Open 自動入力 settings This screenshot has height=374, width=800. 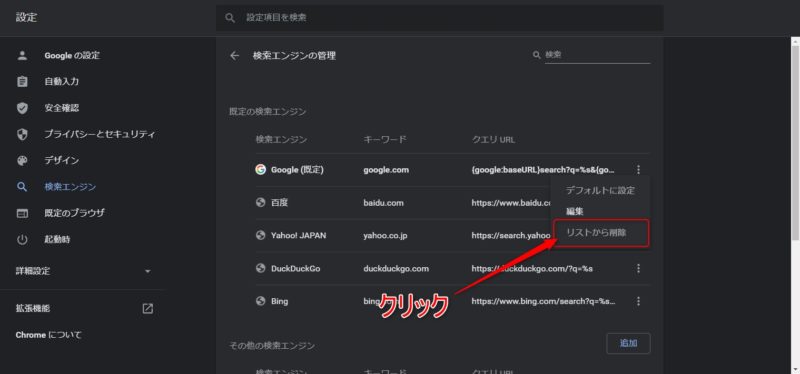[x=62, y=82]
